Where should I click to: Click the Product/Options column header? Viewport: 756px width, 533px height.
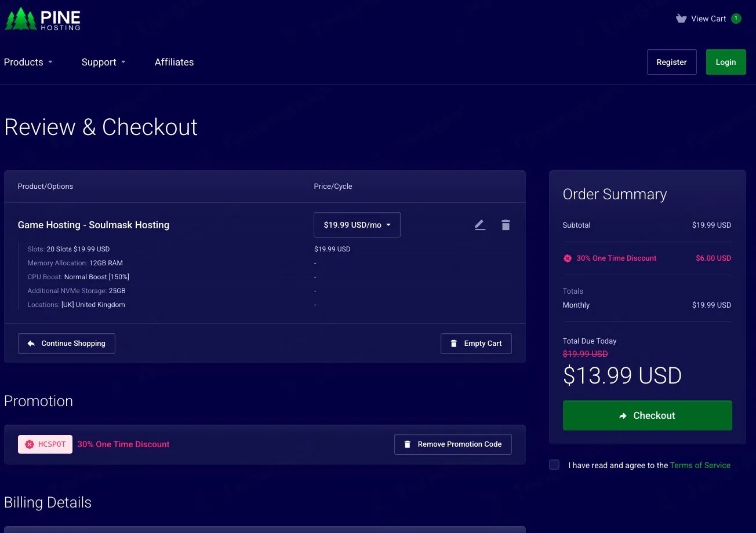point(45,187)
